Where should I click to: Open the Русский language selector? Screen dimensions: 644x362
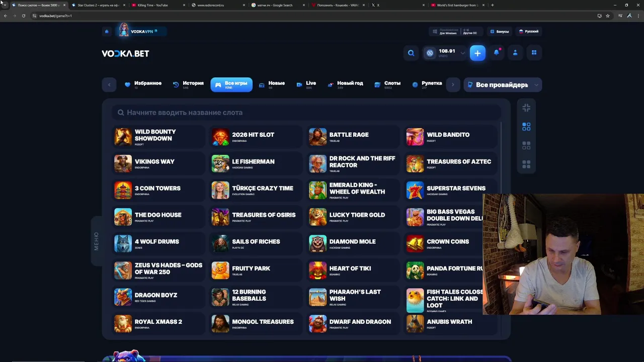(529, 32)
